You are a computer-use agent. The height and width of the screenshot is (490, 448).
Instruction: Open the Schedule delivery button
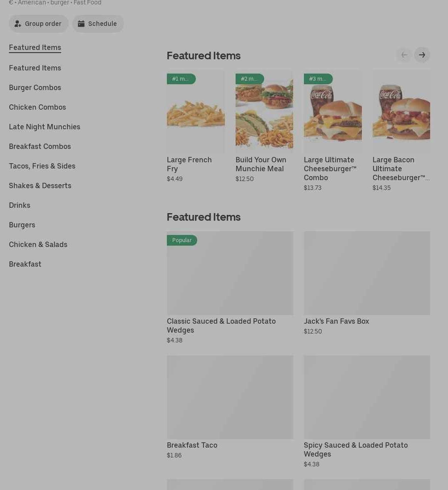click(98, 24)
